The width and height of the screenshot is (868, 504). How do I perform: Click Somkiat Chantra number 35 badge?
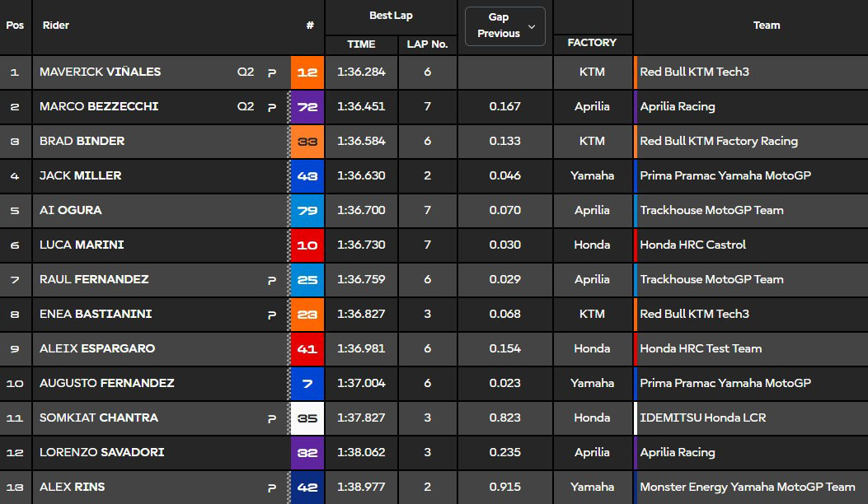[307, 418]
